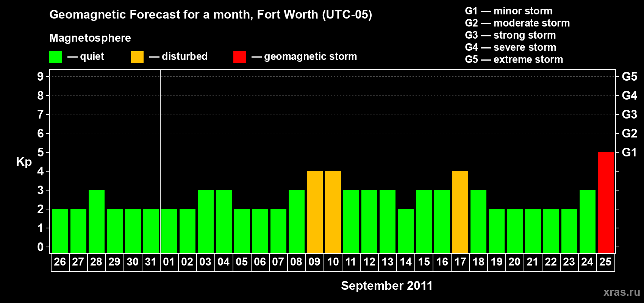Click the G3 marker on right axis

pyautogui.click(x=629, y=114)
